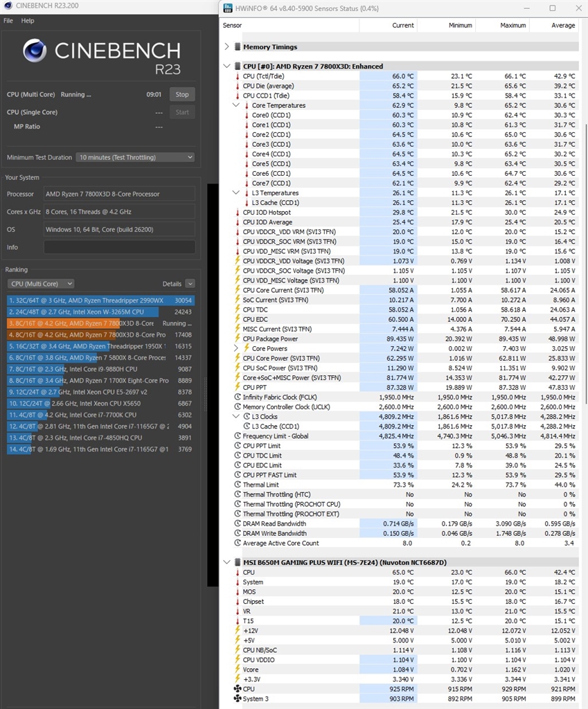Viewport: 588px width, 709px height.
Task: Open the Cinebench Help menu
Action: (28, 21)
